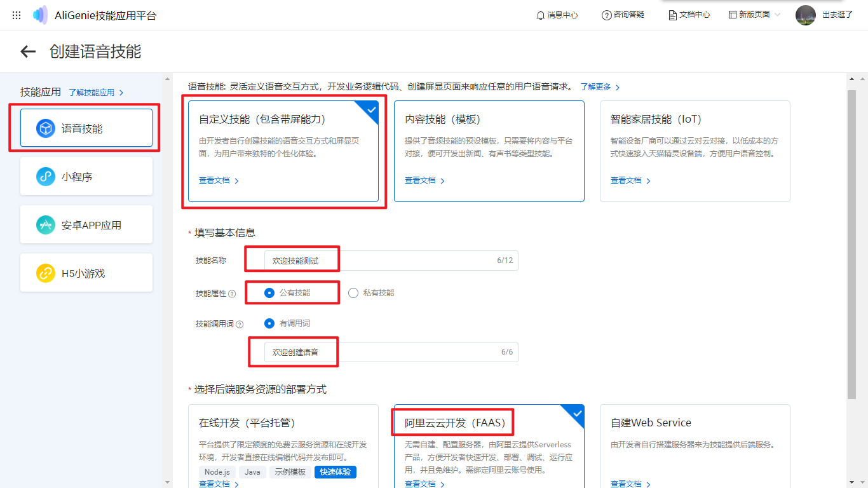The width and height of the screenshot is (868, 488).
Task: Click 查看文档 chevron in 内容技能 card
Action: click(x=443, y=181)
